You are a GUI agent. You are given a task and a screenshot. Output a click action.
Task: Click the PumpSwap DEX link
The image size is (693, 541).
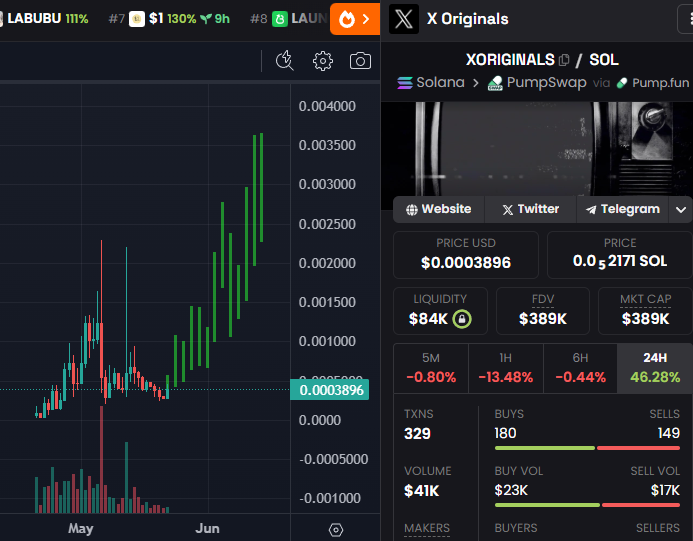pyautogui.click(x=537, y=83)
